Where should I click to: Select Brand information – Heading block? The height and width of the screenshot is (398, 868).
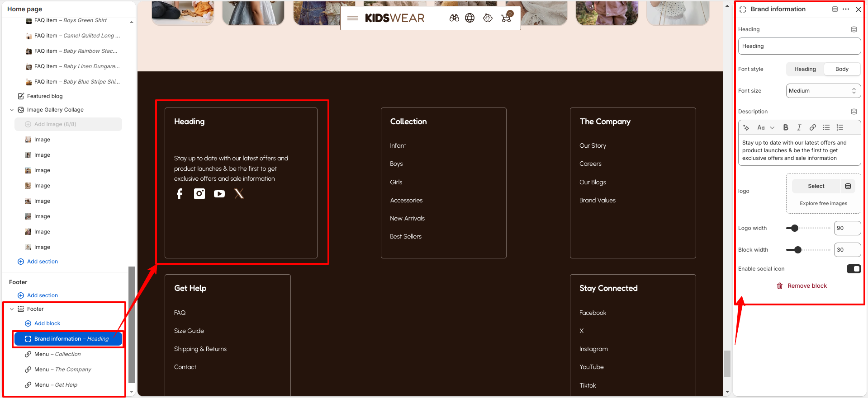pos(68,339)
